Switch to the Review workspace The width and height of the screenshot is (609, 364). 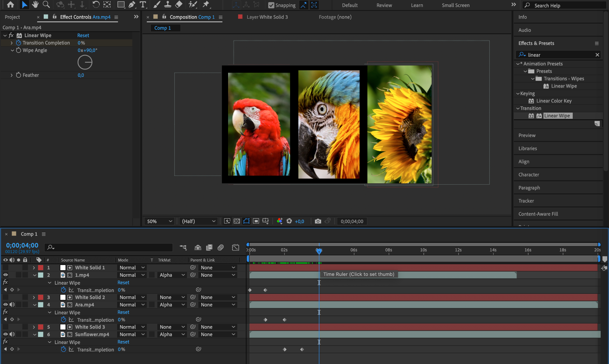coord(384,5)
